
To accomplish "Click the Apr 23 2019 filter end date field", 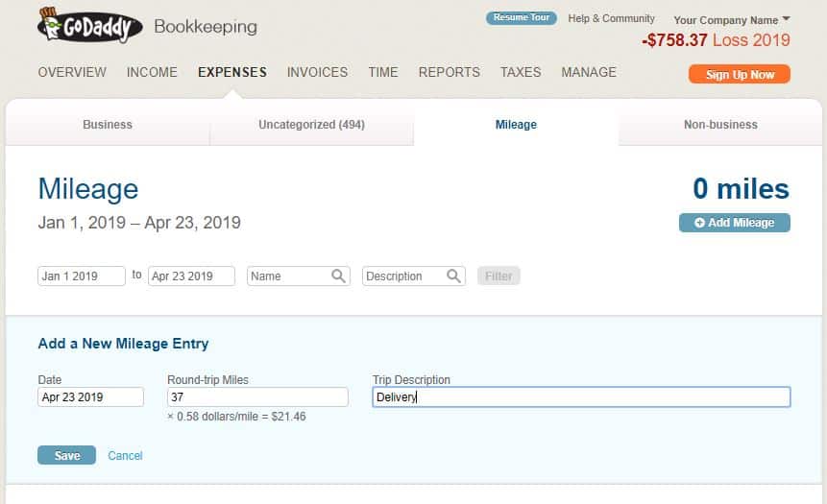I will pos(191,276).
